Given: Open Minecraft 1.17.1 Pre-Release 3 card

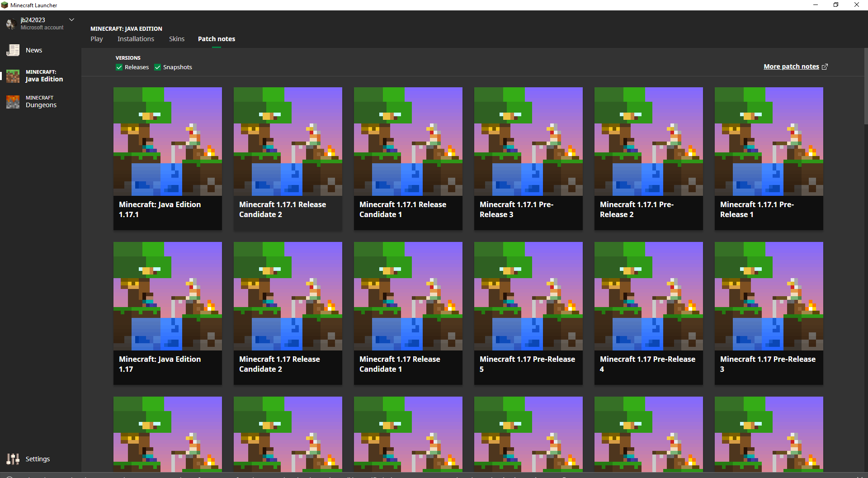Looking at the screenshot, I should (528, 158).
